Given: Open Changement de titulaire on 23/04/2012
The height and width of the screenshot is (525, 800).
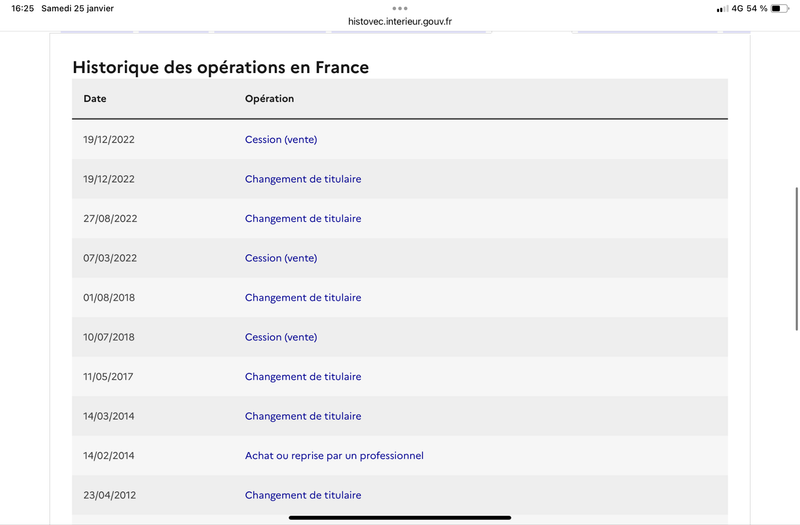Looking at the screenshot, I should [x=303, y=495].
